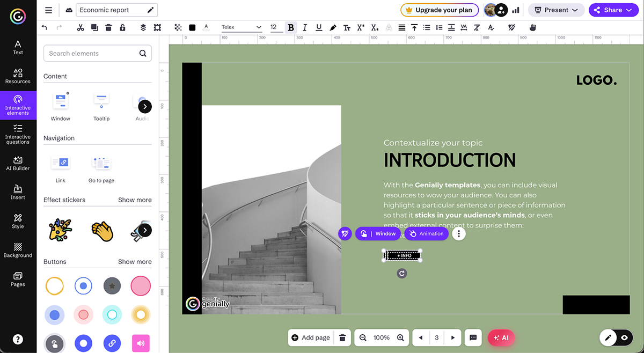Open the text color picker
Screen dimensions: 644x353
click(x=206, y=27)
